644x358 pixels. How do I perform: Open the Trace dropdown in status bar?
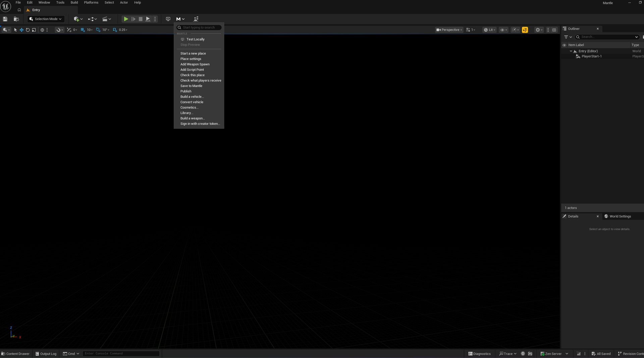[x=508, y=354]
